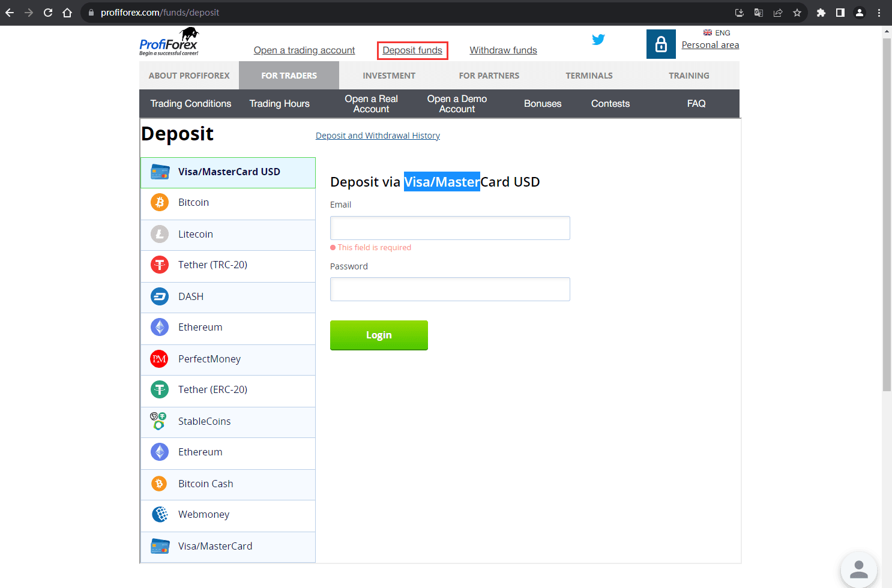Click the ProfiForex bull logo

point(169,42)
